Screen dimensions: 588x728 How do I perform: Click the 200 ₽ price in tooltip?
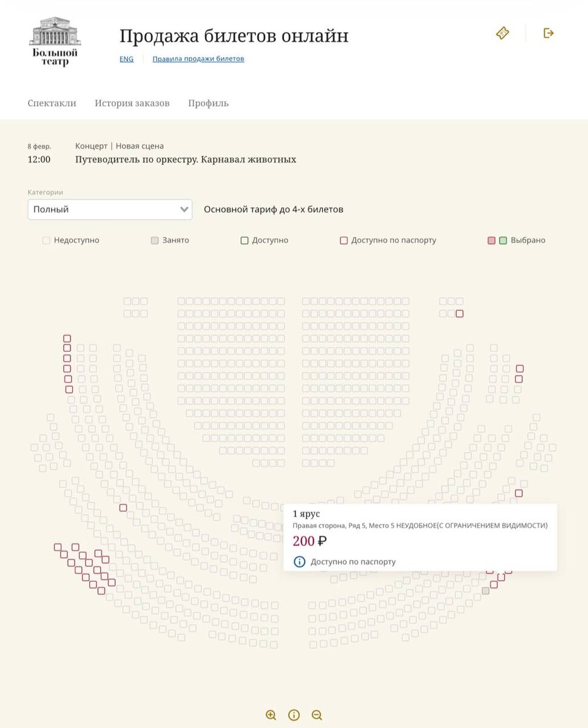click(x=309, y=541)
